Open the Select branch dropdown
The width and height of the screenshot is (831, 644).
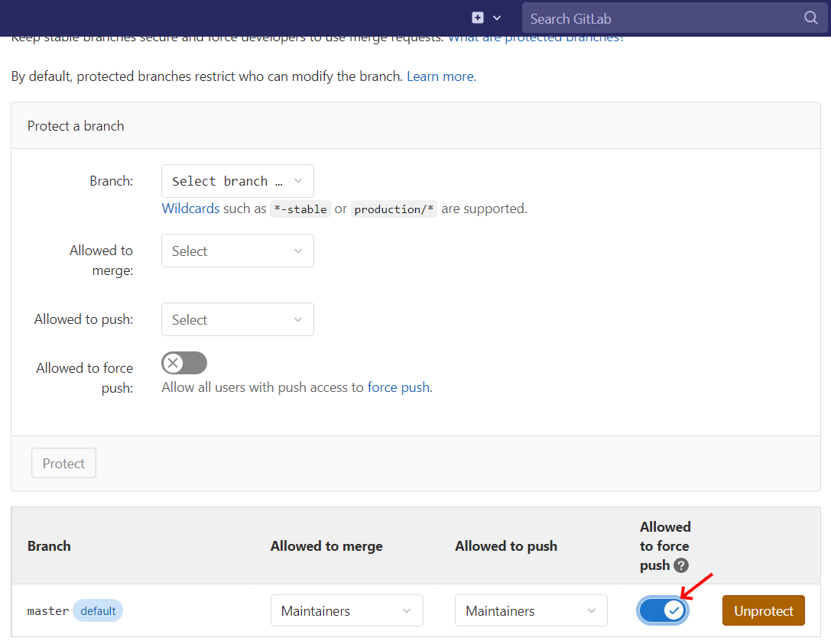pyautogui.click(x=237, y=181)
